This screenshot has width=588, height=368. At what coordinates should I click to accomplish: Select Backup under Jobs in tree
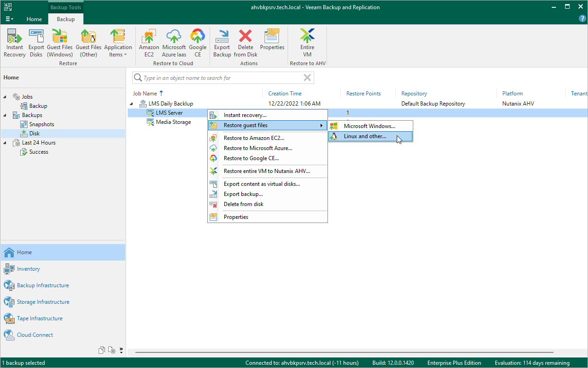38,106
